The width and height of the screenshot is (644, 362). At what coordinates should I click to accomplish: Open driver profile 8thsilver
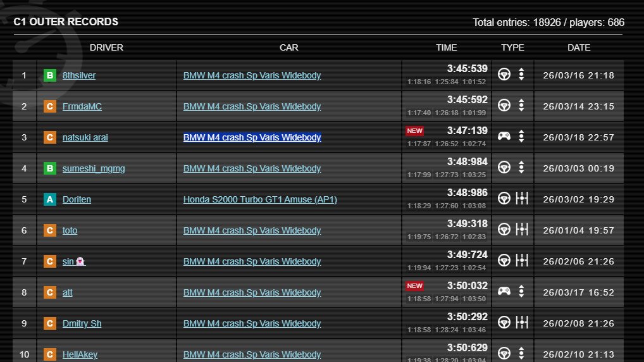[x=79, y=75]
